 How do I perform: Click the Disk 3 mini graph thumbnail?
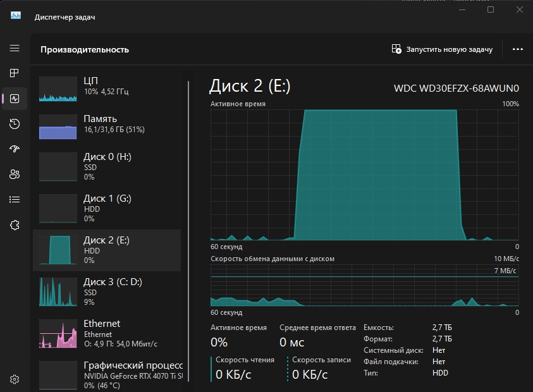58,291
